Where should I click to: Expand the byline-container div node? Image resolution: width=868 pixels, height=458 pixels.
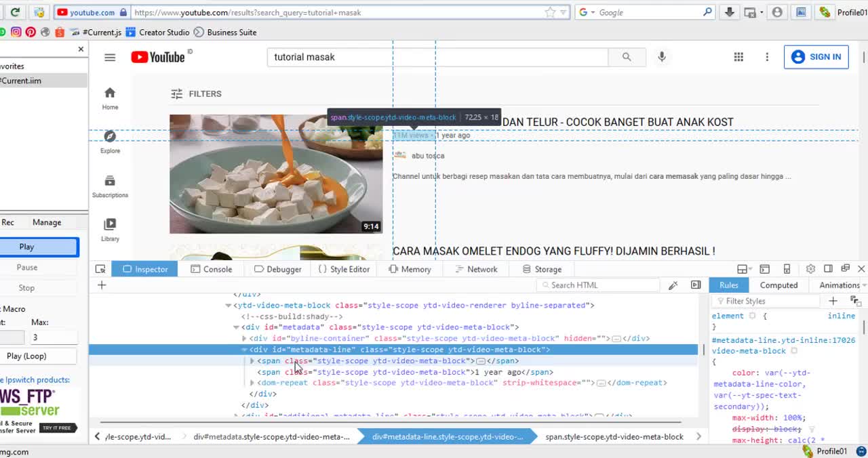coord(244,338)
